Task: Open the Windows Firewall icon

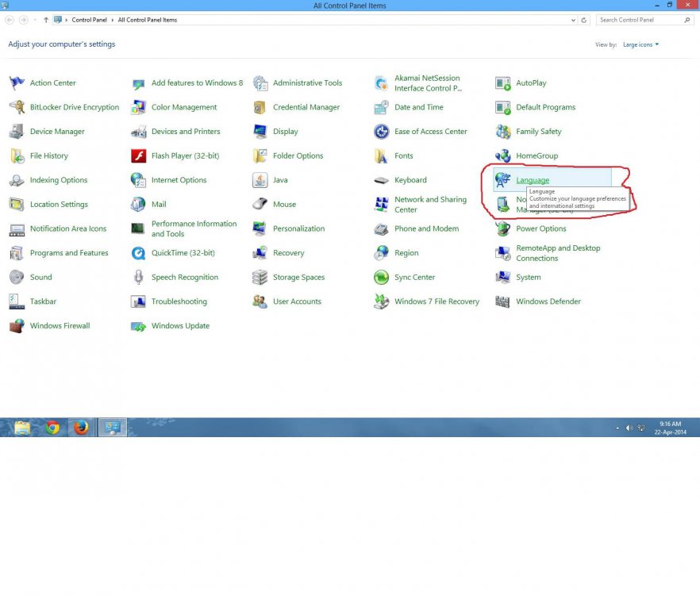Action: point(17,326)
